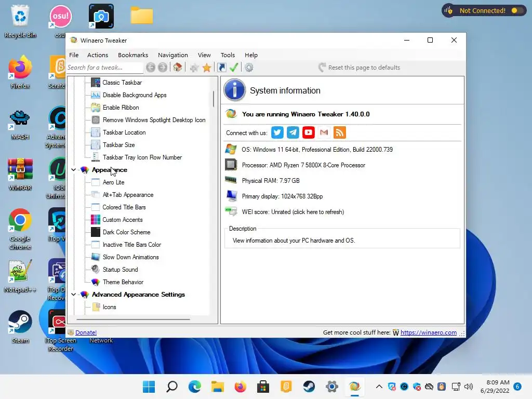
Task: Select Custom Accents tweak
Action: point(123,220)
